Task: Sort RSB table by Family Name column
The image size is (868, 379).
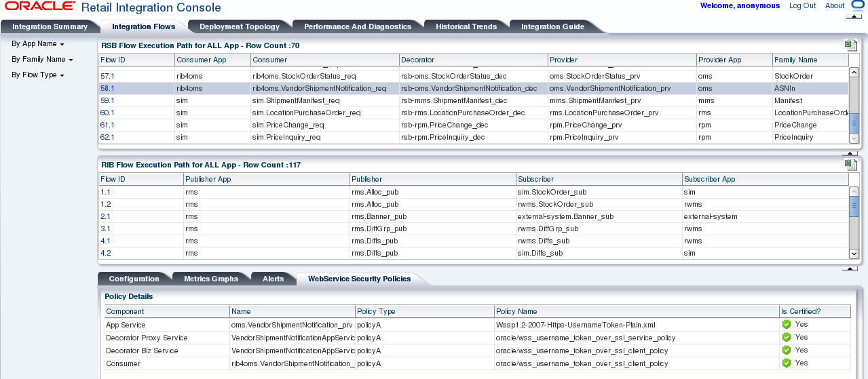Action: [x=810, y=60]
